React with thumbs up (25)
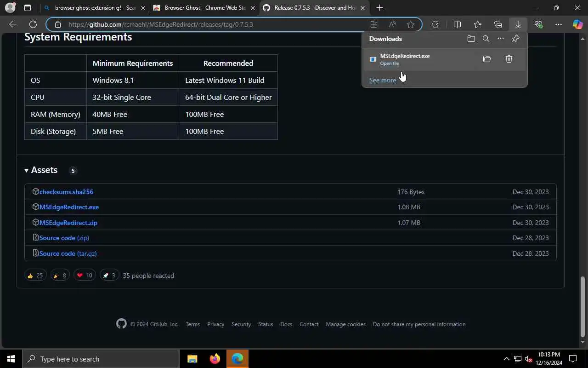Screen dimensions: 588x368 pyautogui.click(x=35, y=276)
